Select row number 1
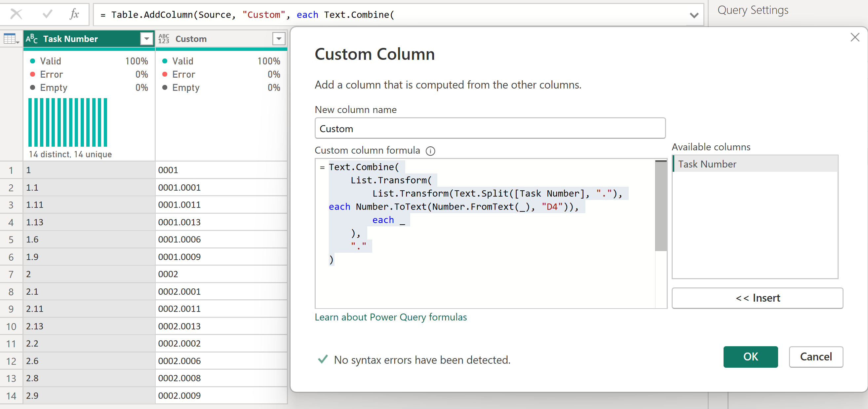 (11, 170)
